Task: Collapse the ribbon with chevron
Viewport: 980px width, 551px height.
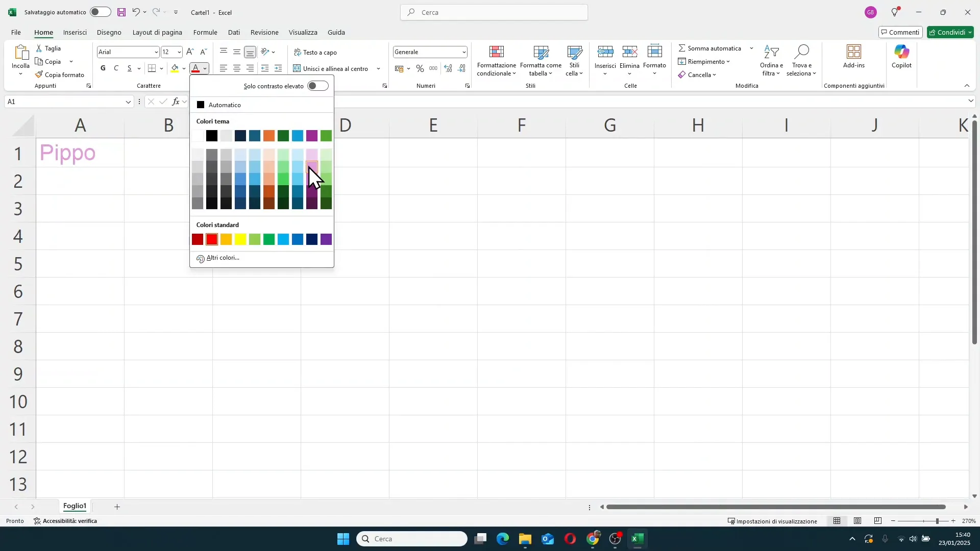Action: click(x=967, y=86)
